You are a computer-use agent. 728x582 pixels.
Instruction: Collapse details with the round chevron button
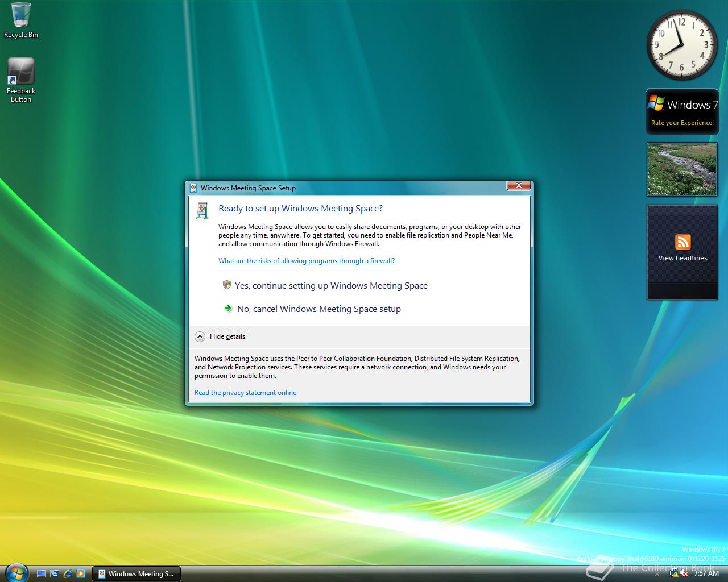point(200,336)
